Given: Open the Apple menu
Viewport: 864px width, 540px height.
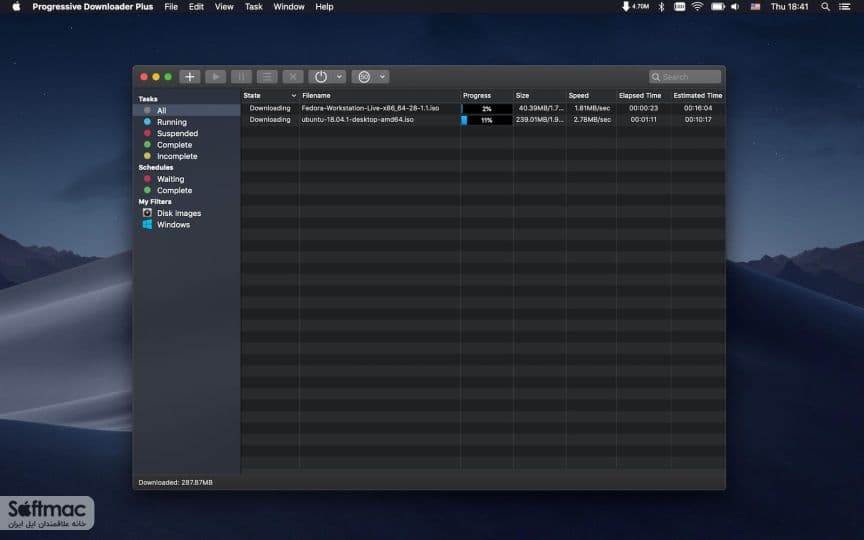Looking at the screenshot, I should (17, 7).
